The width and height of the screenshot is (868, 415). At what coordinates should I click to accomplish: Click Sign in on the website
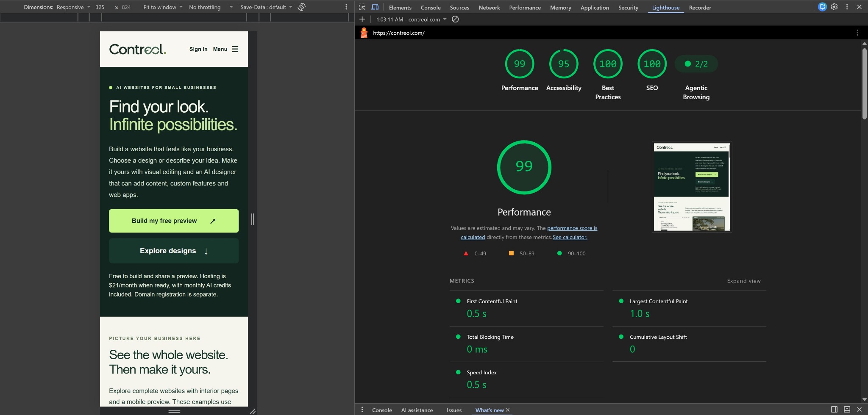point(198,49)
